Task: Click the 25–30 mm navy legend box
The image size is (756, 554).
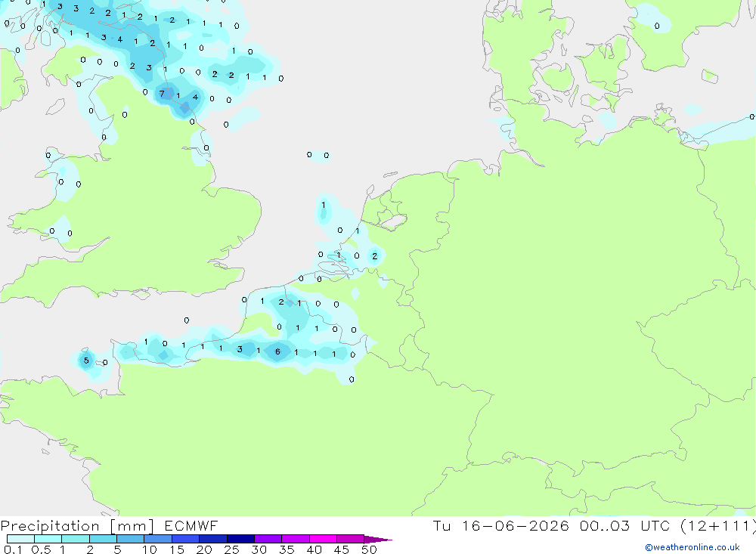Action: [x=240, y=539]
